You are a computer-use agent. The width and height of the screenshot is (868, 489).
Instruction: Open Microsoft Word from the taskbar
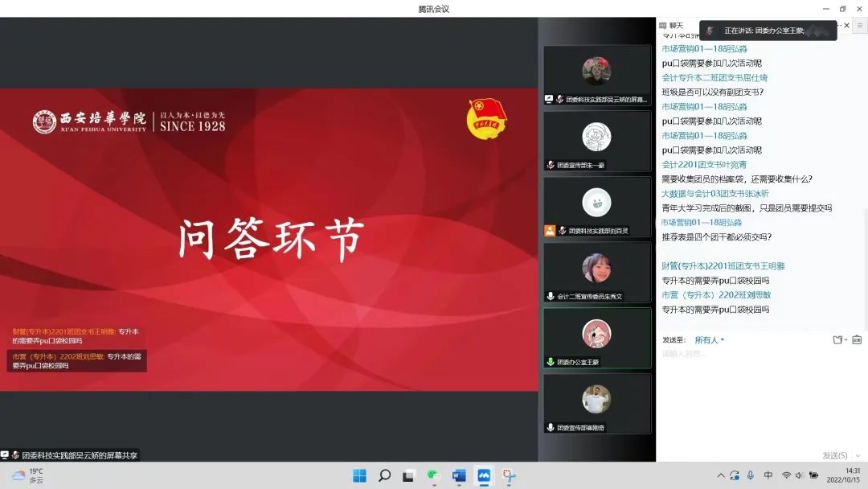[x=459, y=475]
